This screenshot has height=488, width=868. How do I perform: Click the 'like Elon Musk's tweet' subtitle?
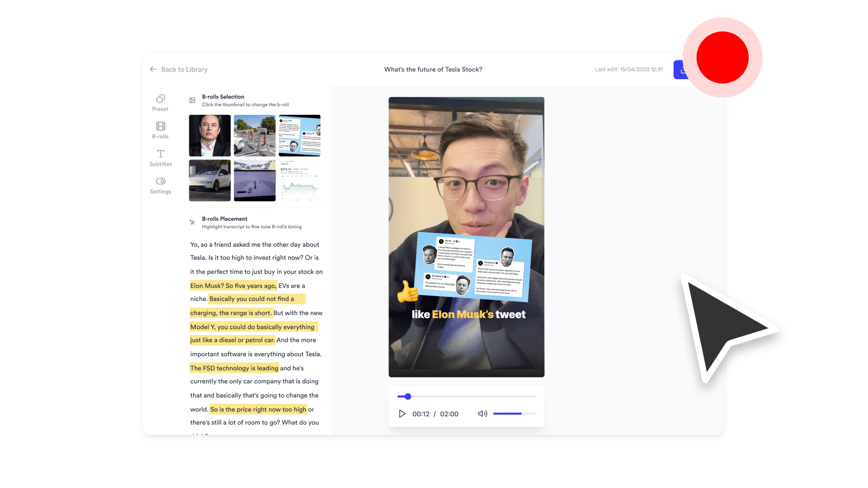(x=469, y=314)
